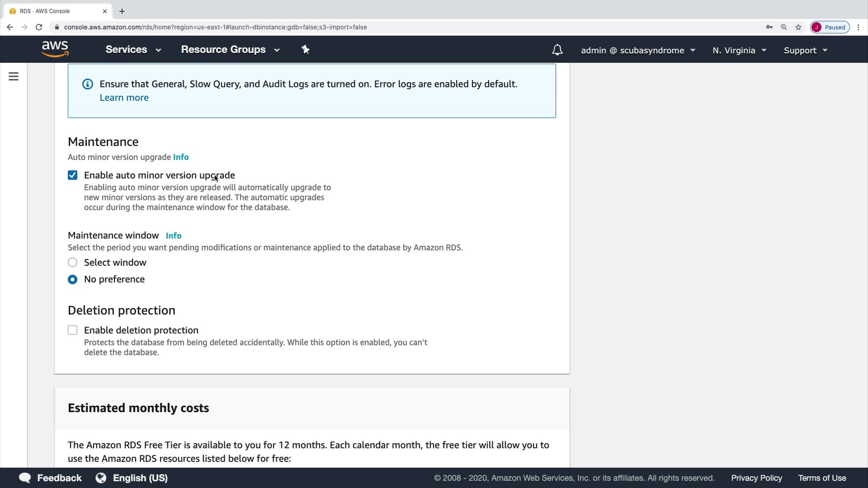The width and height of the screenshot is (868, 488).
Task: Open the Support menu
Action: pos(805,50)
